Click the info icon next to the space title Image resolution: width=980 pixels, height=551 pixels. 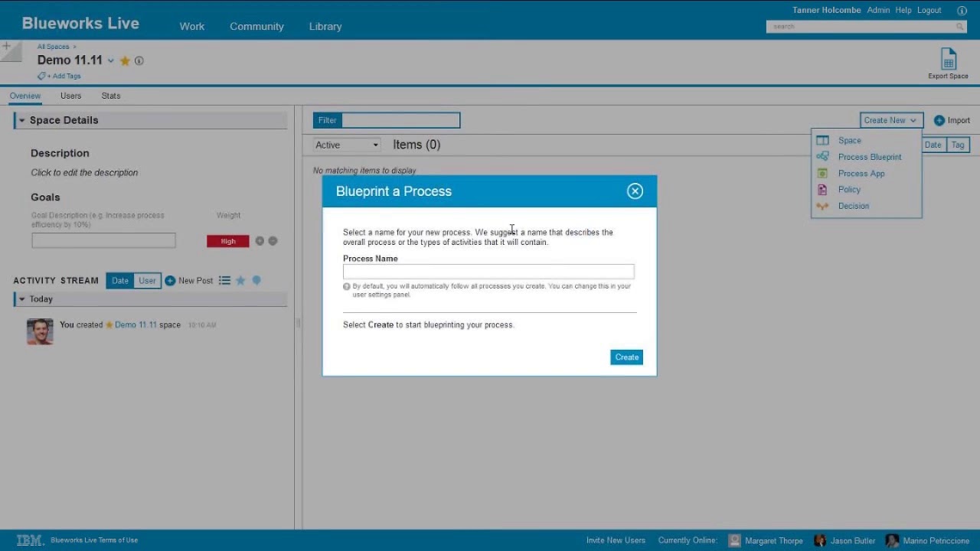tap(139, 61)
